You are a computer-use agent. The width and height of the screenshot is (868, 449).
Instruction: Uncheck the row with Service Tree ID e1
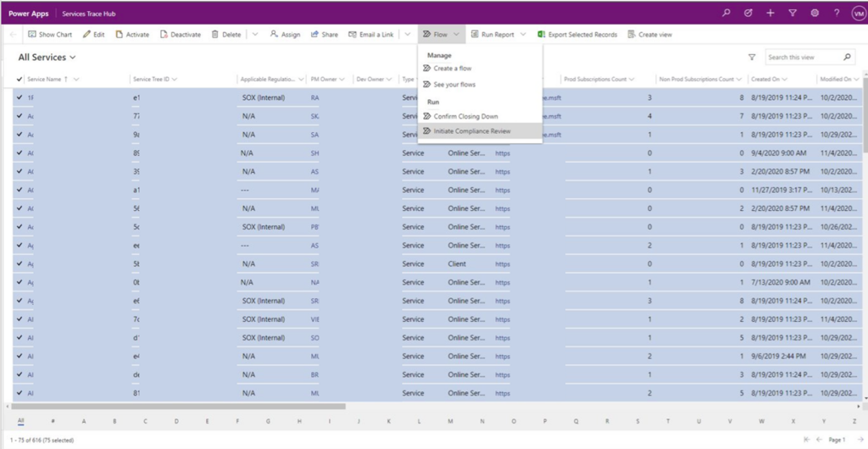click(x=20, y=97)
